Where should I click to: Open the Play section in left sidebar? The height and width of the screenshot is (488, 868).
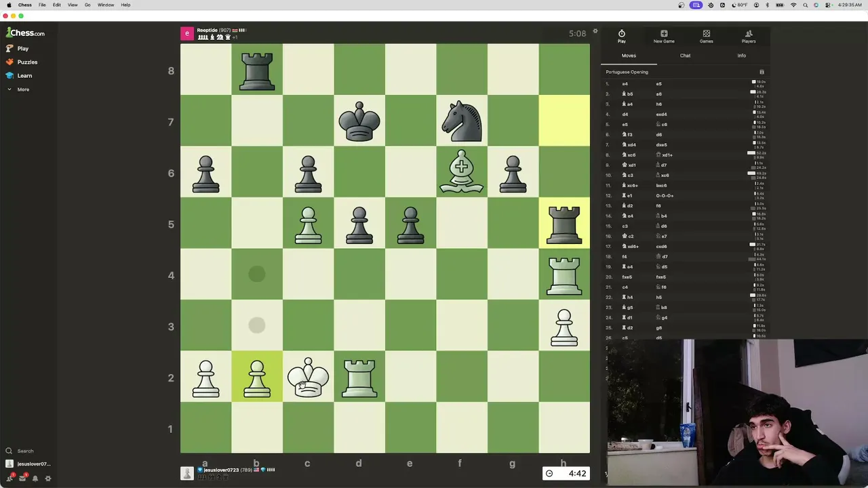click(18, 49)
